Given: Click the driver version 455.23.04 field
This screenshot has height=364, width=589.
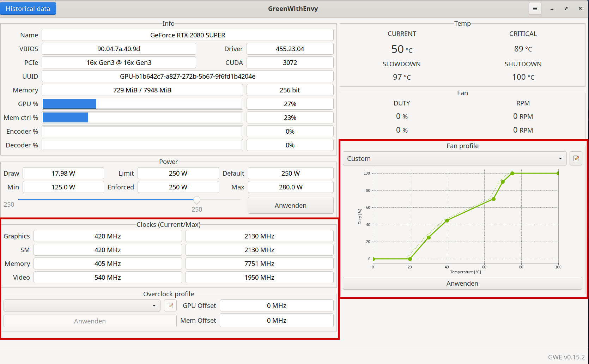Looking at the screenshot, I should 290,49.
